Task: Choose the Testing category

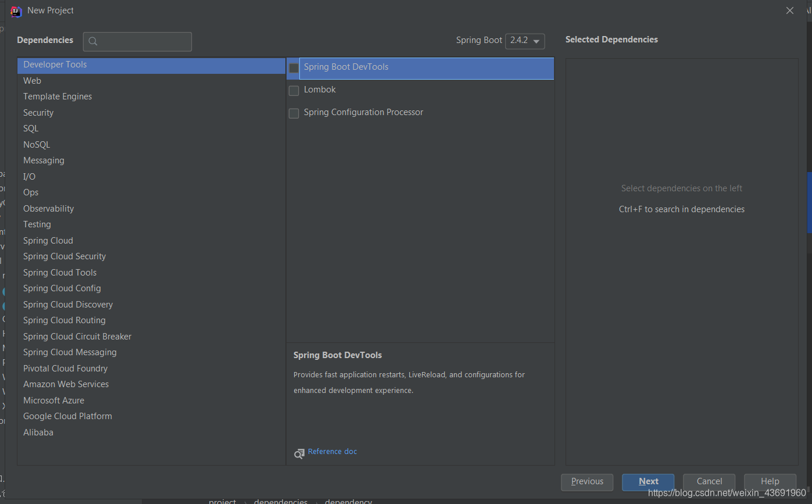Action: (x=151, y=224)
